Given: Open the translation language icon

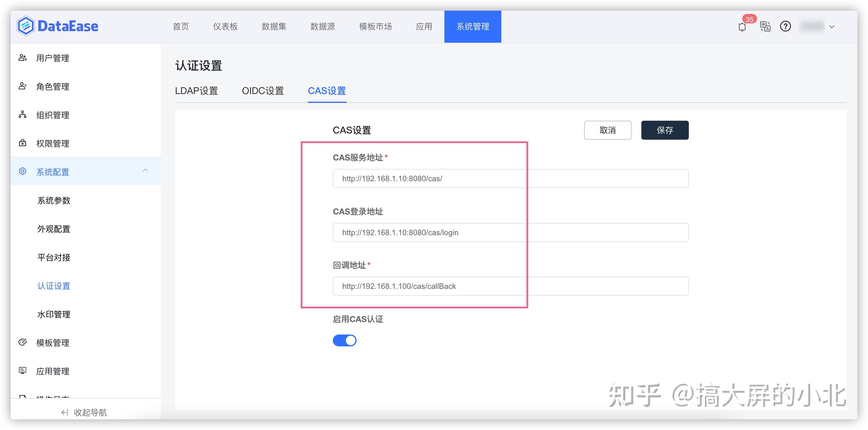Looking at the screenshot, I should (765, 26).
